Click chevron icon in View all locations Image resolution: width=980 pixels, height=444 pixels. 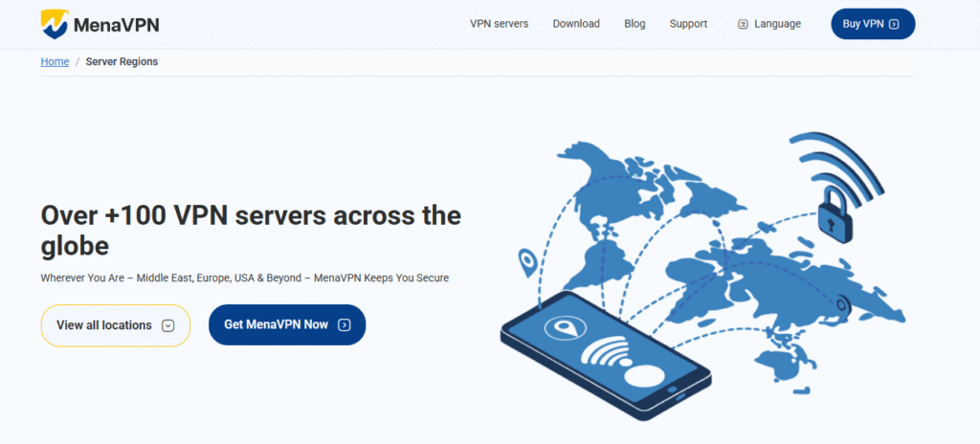point(167,325)
